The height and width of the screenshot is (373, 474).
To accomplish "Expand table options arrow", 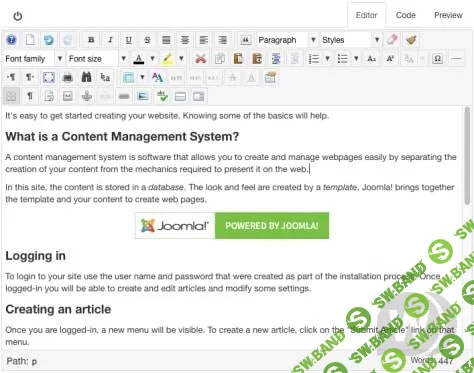I will coord(142,78).
